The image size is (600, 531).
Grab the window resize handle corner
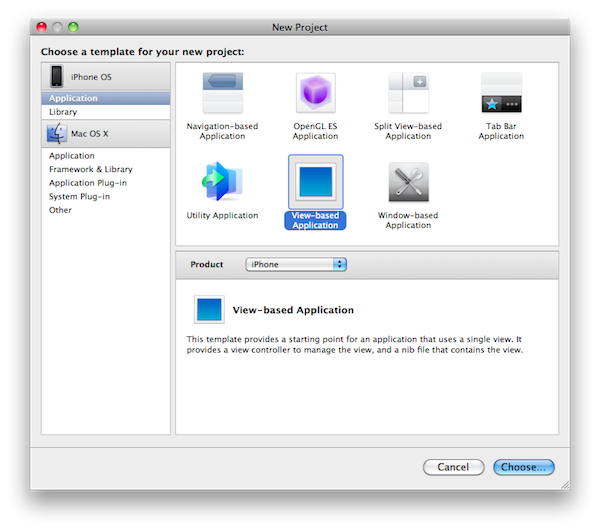[565, 485]
